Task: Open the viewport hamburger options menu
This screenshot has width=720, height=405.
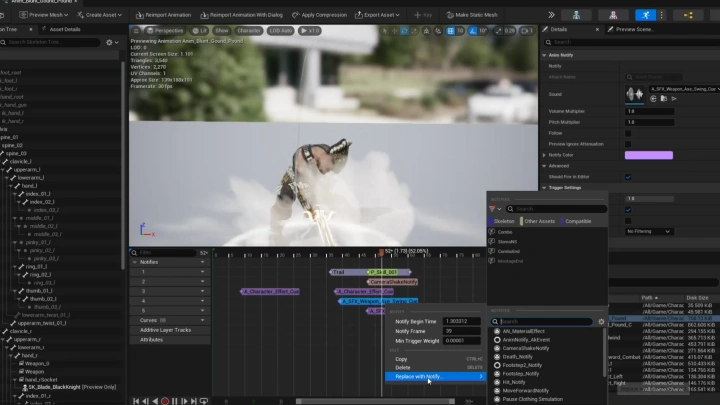Action: [x=136, y=31]
